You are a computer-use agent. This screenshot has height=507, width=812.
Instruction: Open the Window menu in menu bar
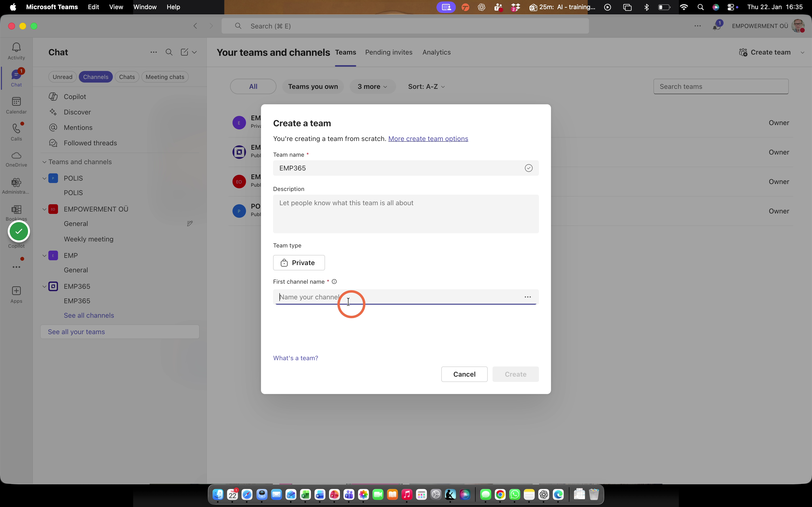[145, 7]
